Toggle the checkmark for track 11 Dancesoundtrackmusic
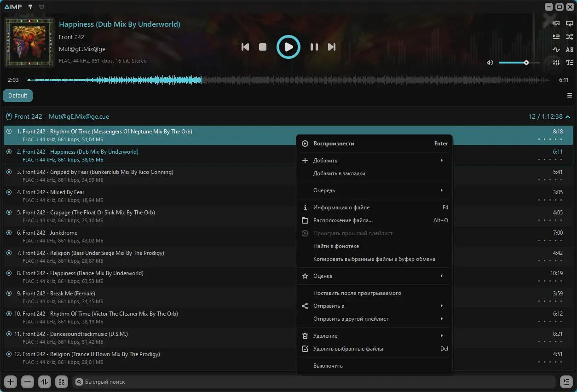The width and height of the screenshot is (577, 392). (9, 334)
